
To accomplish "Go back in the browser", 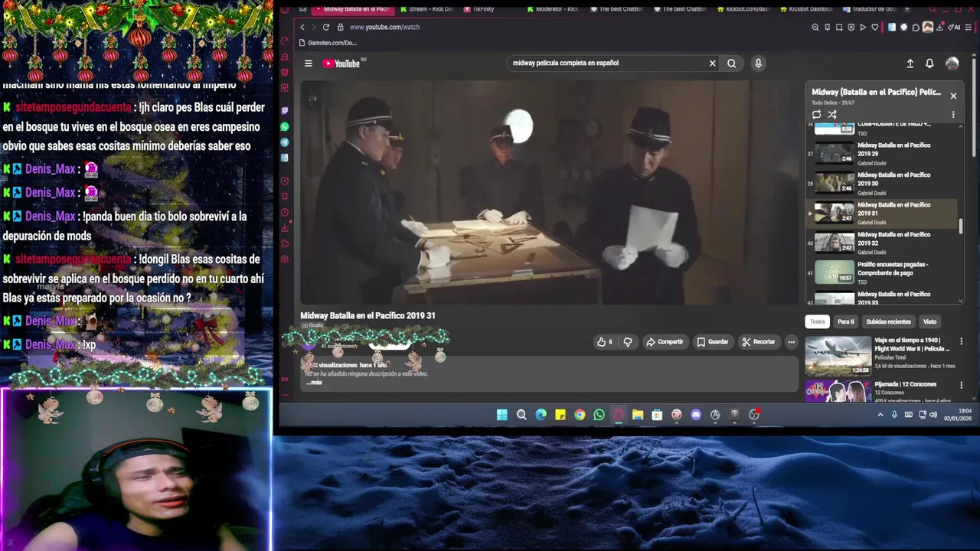I will (x=302, y=27).
